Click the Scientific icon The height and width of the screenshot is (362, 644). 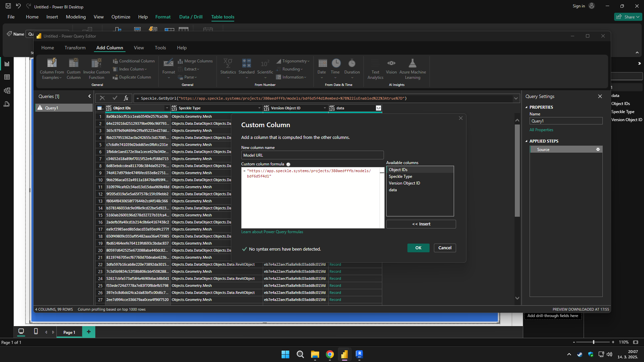coord(265,63)
